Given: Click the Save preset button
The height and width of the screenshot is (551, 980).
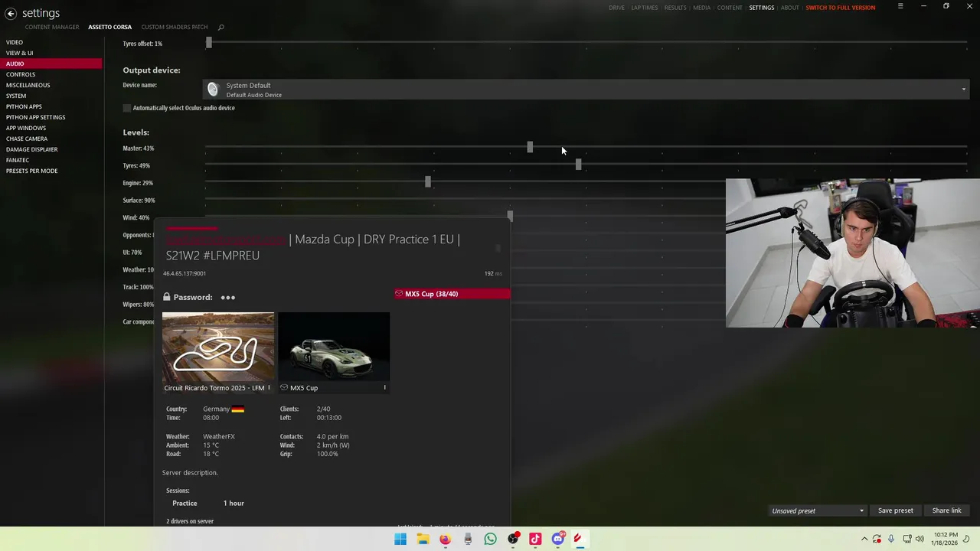Looking at the screenshot, I should (895, 510).
